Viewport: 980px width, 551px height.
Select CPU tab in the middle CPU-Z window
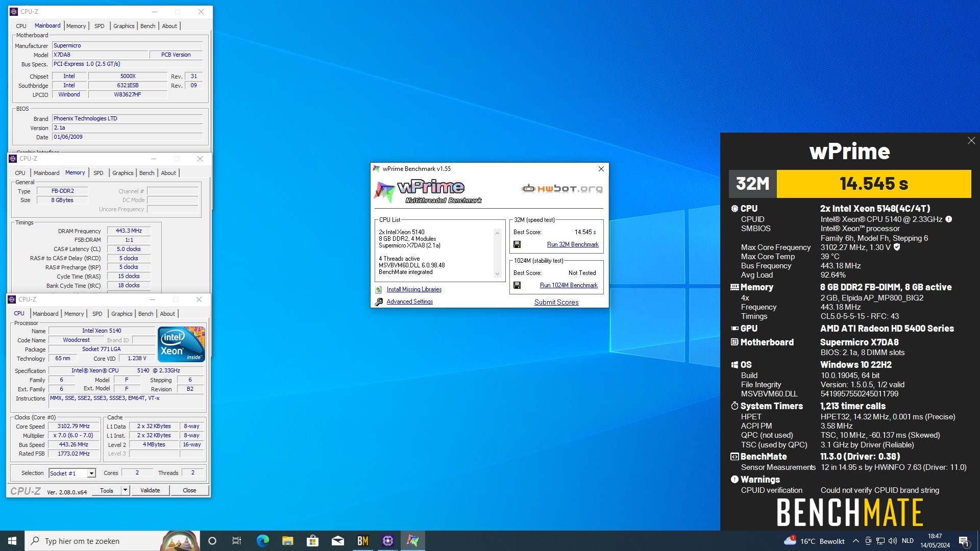click(20, 173)
